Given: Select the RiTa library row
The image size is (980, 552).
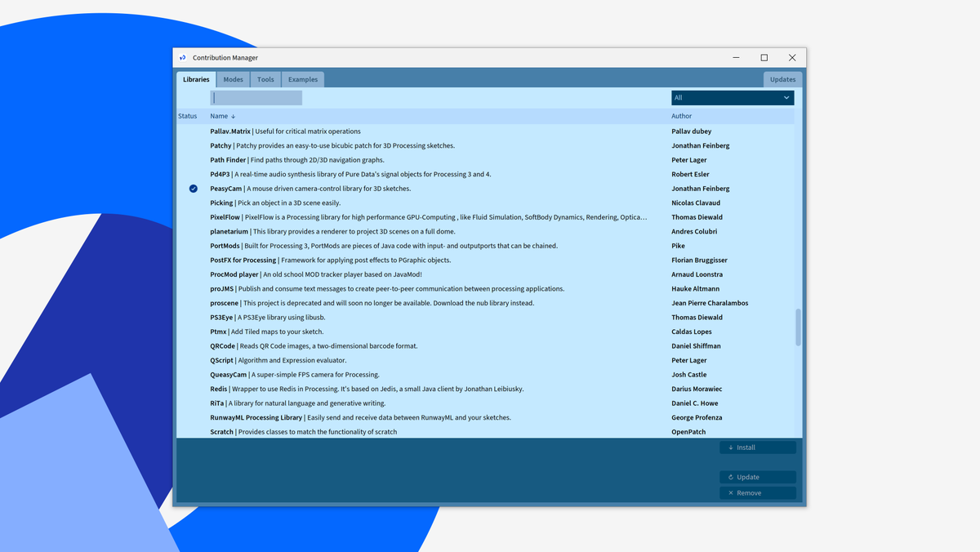Looking at the screenshot, I should 485,403.
